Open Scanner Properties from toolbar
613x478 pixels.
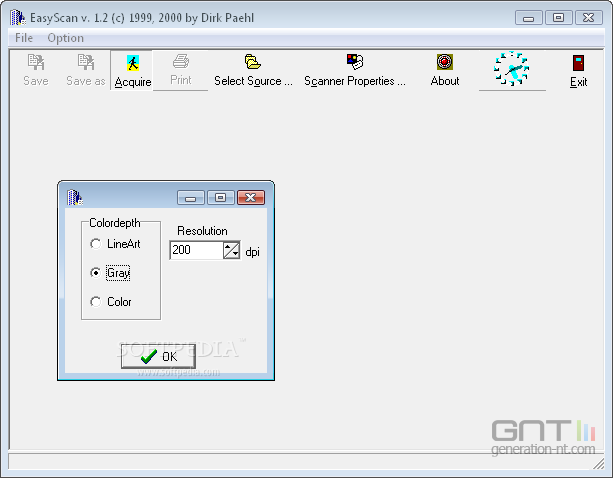(355, 70)
